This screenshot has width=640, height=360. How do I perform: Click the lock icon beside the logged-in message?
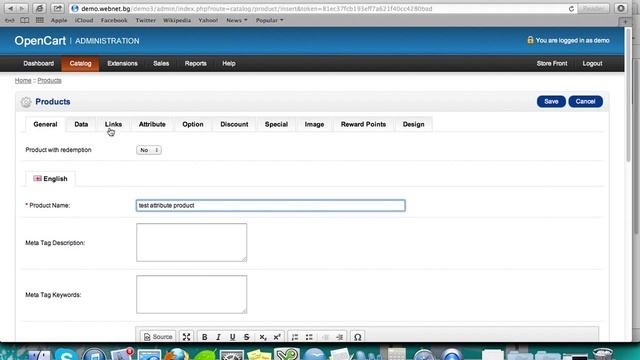530,40
